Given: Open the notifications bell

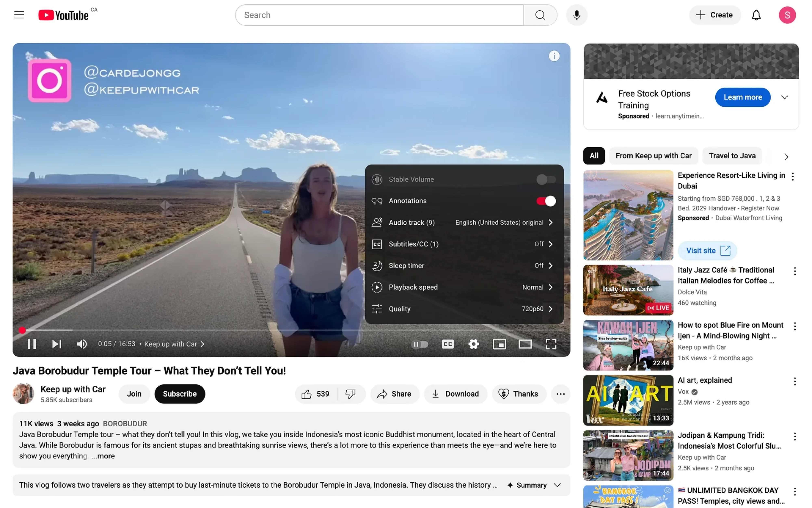Looking at the screenshot, I should [756, 15].
